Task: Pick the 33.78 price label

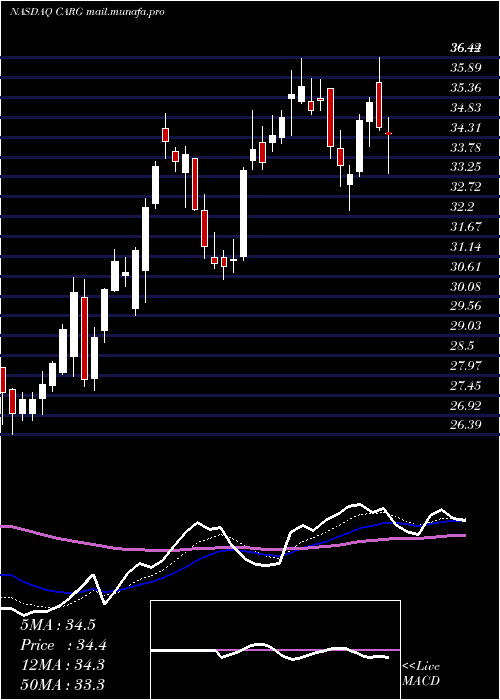Action: 465,147
